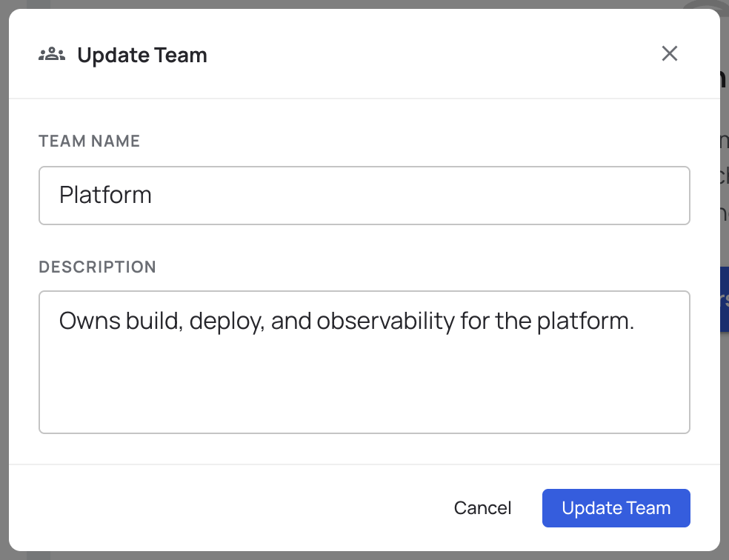This screenshot has height=560, width=729.
Task: Focus the Team Name input field
Action: [x=364, y=196]
